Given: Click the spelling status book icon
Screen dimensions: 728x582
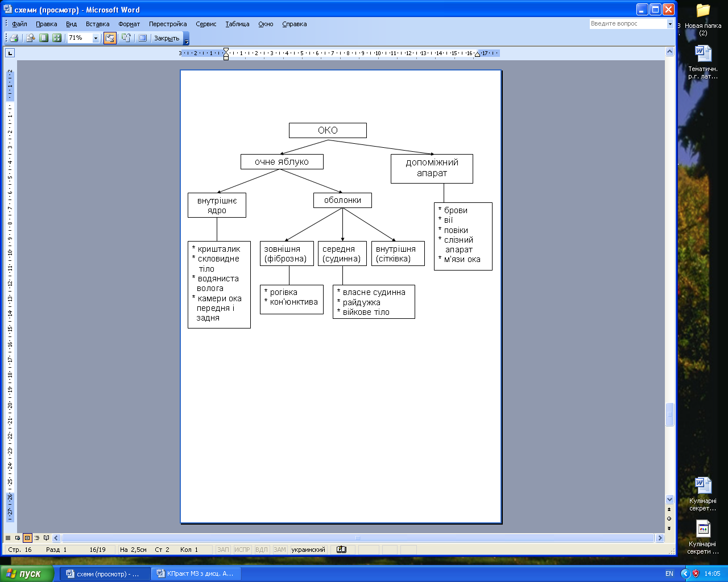Looking at the screenshot, I should point(341,550).
